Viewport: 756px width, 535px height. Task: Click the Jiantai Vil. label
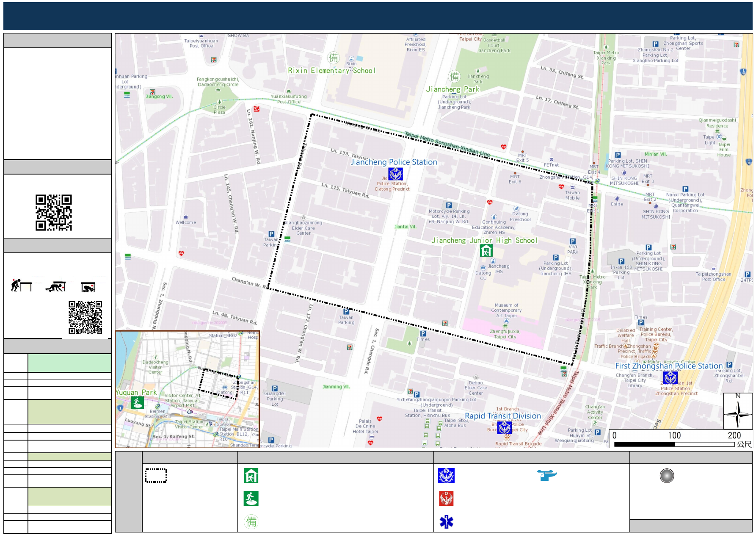pos(406,227)
